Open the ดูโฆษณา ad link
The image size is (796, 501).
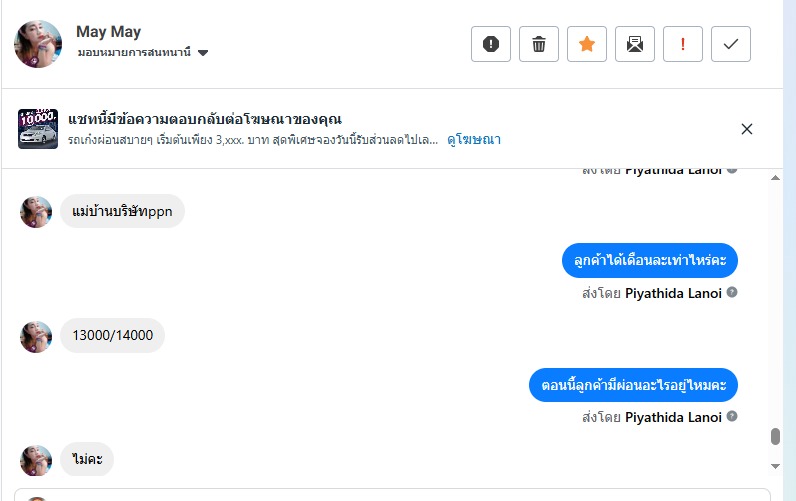pos(474,140)
